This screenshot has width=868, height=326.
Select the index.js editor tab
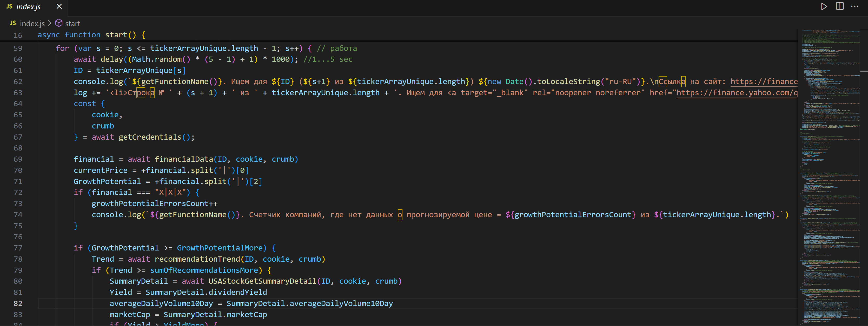tap(28, 7)
